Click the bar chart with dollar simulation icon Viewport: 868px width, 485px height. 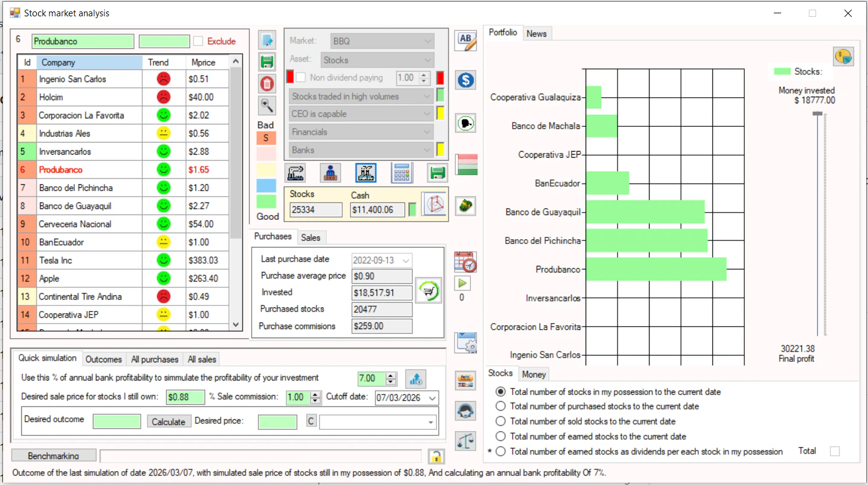[415, 379]
